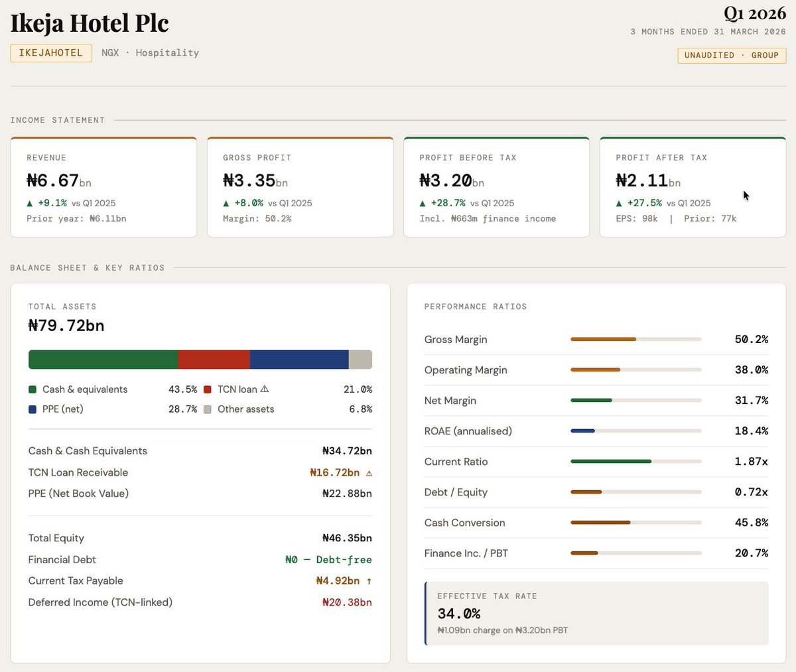
Task: Click the Effective Tax Rate value 34.0%
Action: pos(459,614)
